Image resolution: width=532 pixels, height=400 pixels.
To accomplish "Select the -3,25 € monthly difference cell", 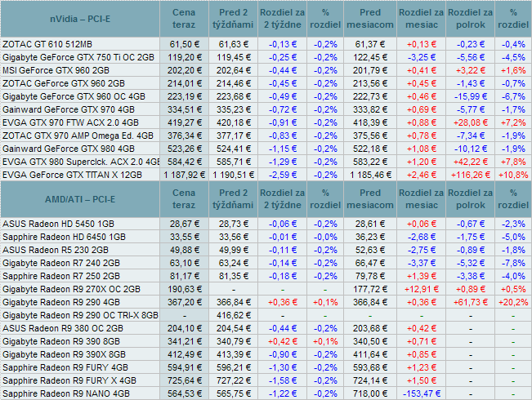I will [x=422, y=57].
